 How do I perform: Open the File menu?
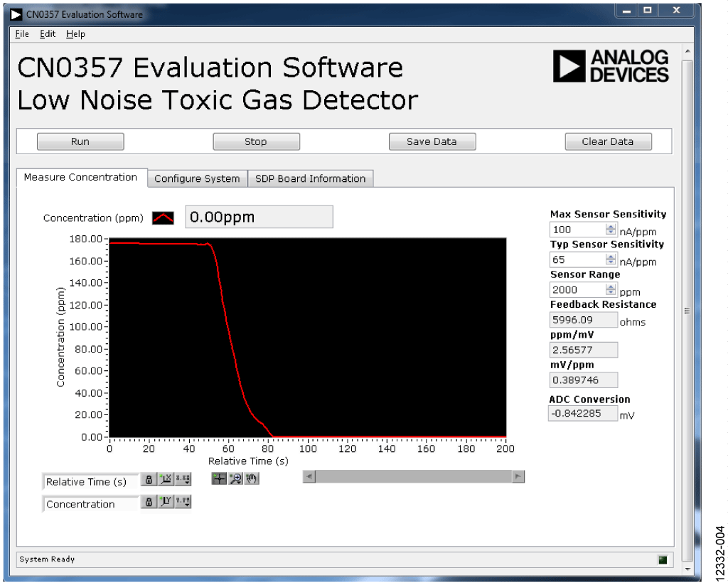tap(22, 34)
